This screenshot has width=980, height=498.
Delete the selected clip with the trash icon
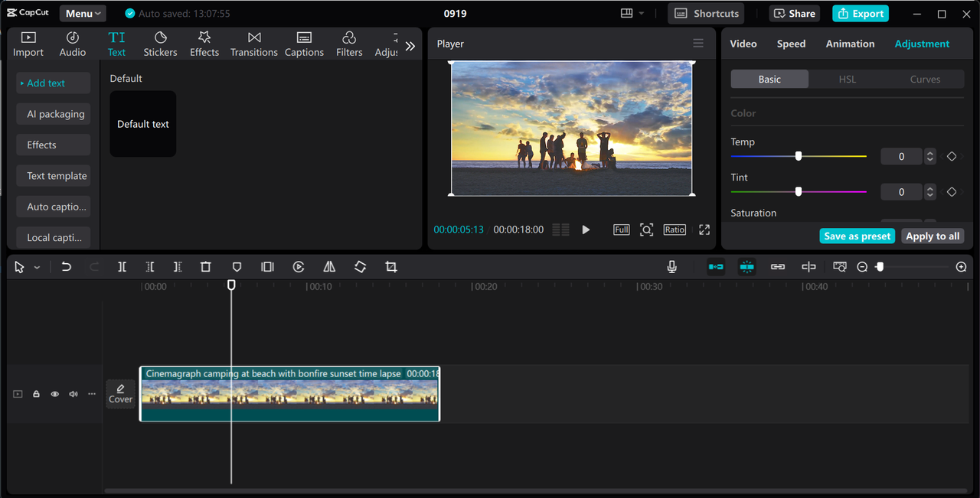[205, 267]
